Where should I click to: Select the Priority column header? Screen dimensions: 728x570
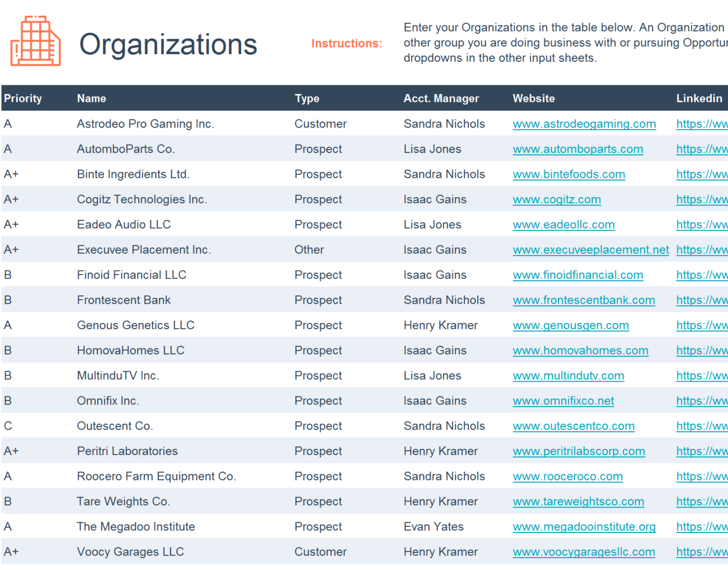[23, 98]
